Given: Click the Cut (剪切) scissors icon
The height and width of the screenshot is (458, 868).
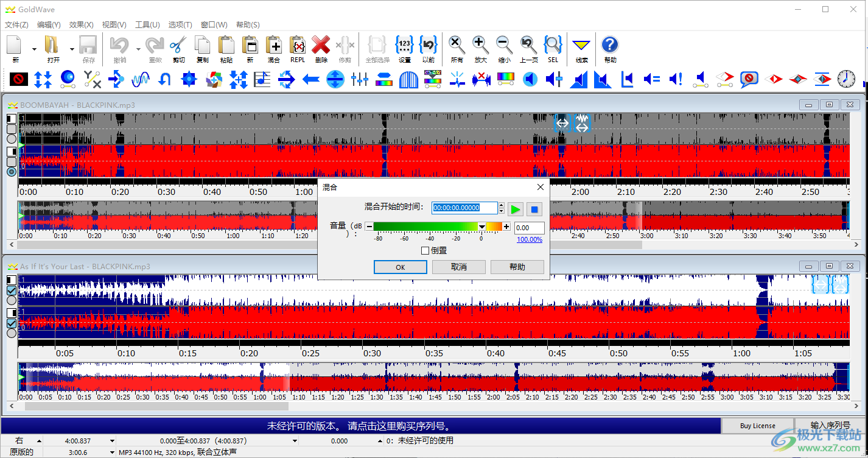Looking at the screenshot, I should point(178,45).
